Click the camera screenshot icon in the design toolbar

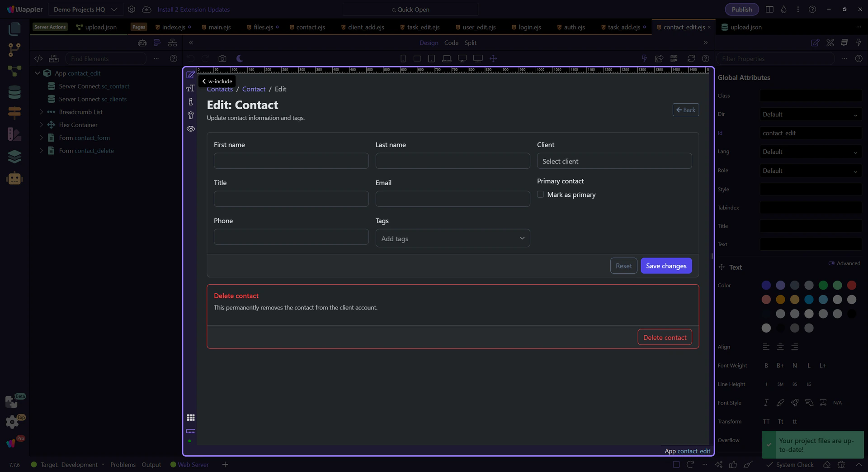(x=222, y=58)
